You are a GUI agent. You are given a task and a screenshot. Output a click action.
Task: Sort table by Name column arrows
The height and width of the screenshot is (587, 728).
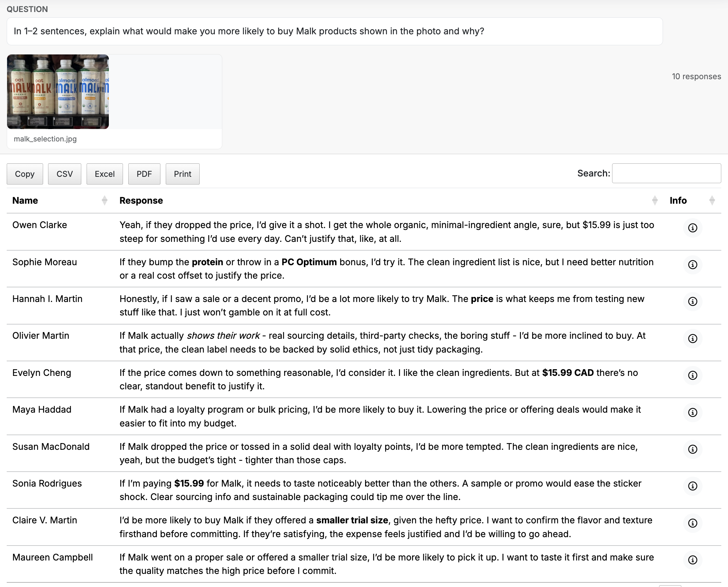(x=104, y=200)
